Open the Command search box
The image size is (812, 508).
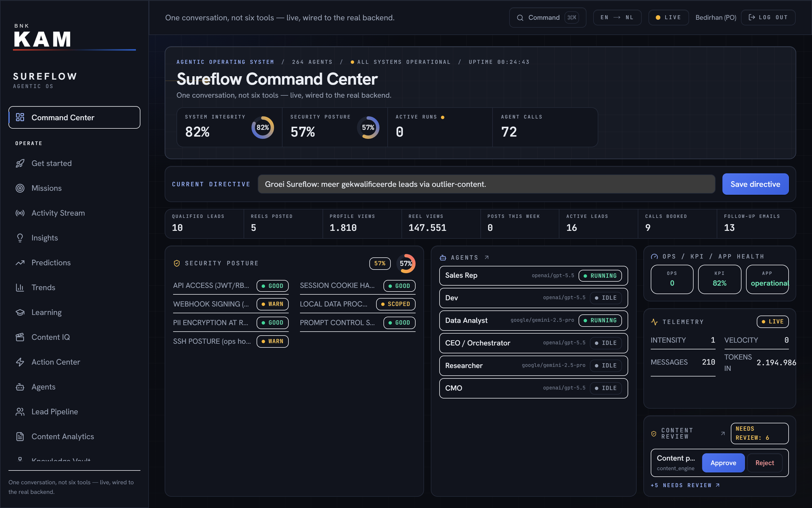click(548, 17)
